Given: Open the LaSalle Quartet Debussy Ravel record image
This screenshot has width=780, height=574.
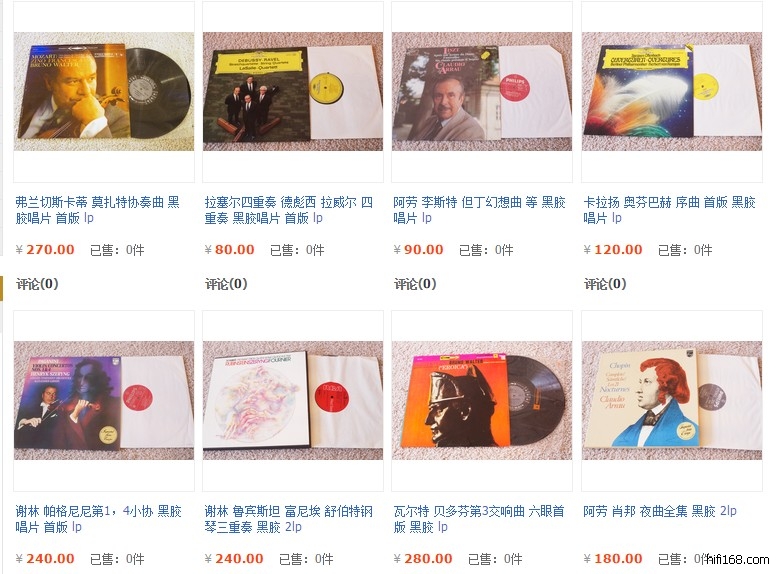Looking at the screenshot, I should [x=293, y=92].
